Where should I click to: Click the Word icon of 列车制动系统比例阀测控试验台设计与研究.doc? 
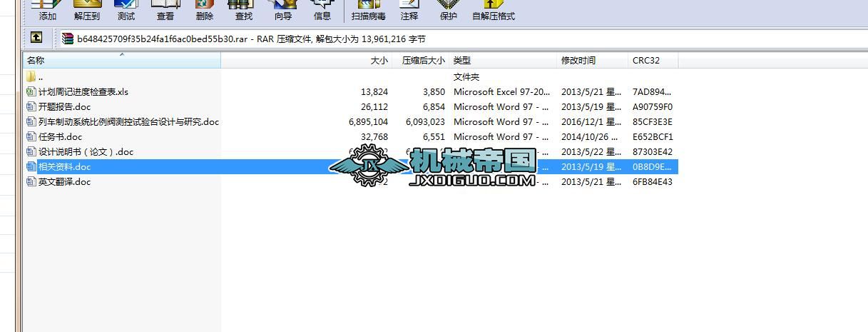click(x=31, y=121)
